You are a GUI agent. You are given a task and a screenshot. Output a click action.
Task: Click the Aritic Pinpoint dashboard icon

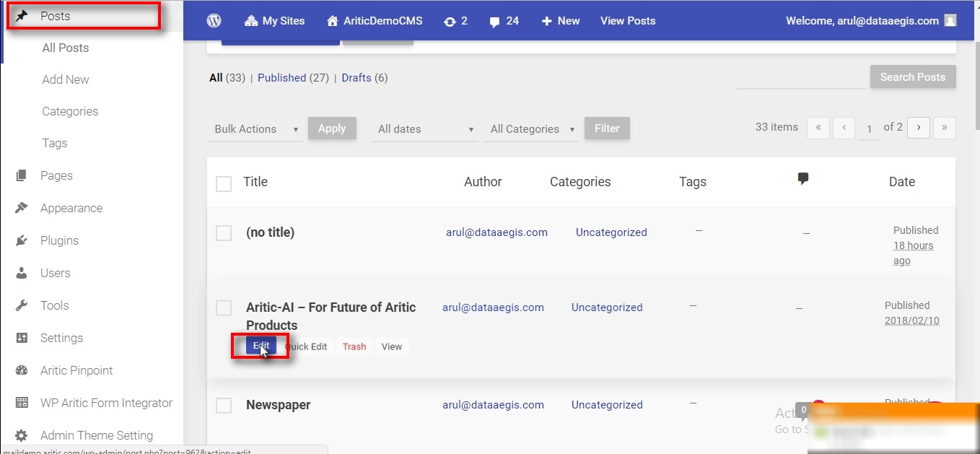pos(22,370)
